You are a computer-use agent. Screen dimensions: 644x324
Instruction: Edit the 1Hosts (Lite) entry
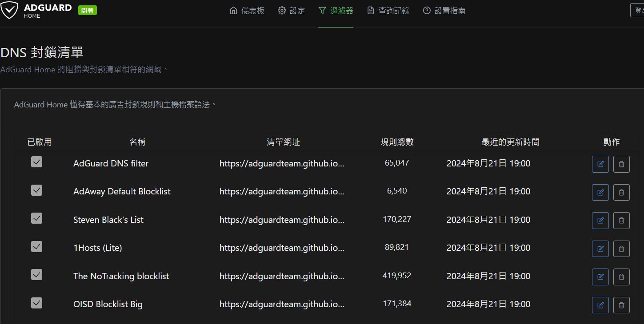(600, 249)
